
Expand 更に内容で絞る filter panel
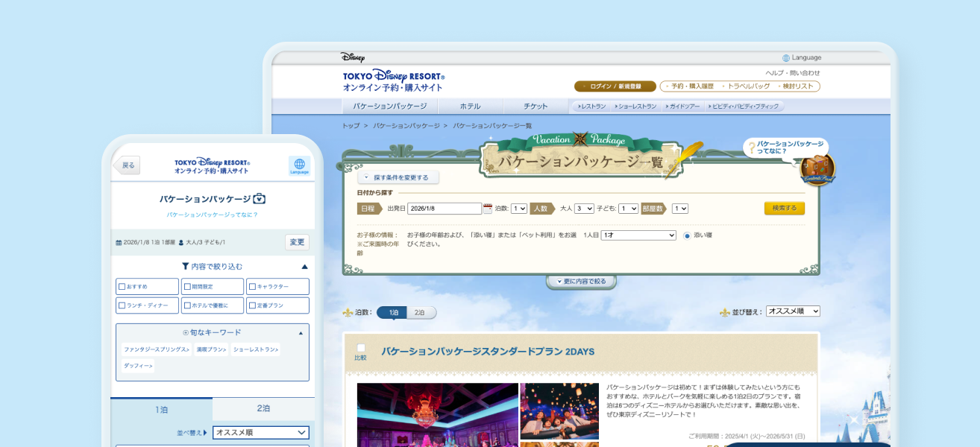pyautogui.click(x=581, y=282)
